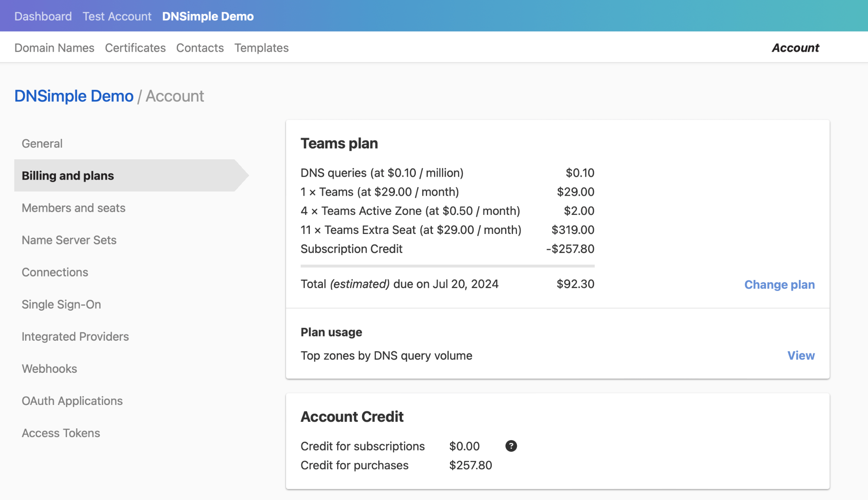The width and height of the screenshot is (868, 500).
Task: Click the DNSimple Demo breadcrumb heading link
Action: 74,96
